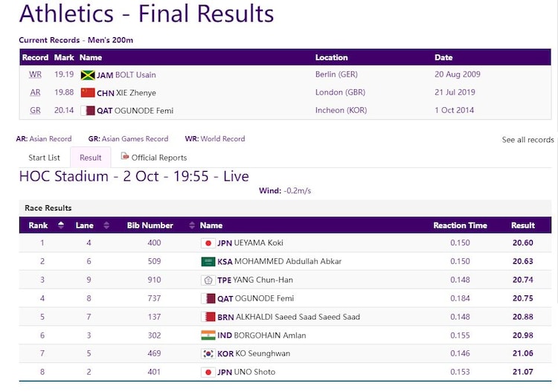Open the See all records link

coord(527,140)
